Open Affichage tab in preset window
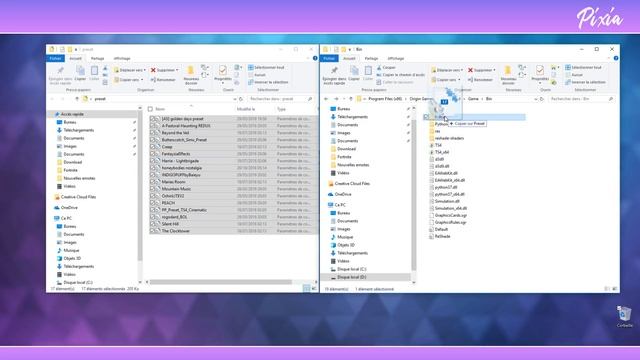 click(x=122, y=58)
